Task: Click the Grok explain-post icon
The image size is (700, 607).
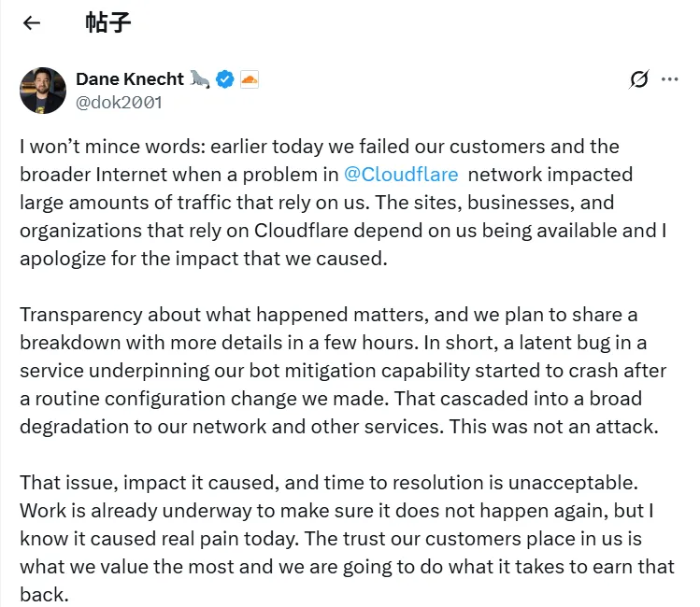Action: (639, 79)
